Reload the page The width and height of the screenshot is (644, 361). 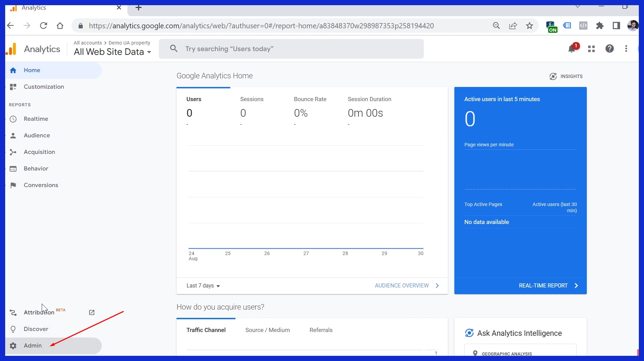click(x=43, y=26)
